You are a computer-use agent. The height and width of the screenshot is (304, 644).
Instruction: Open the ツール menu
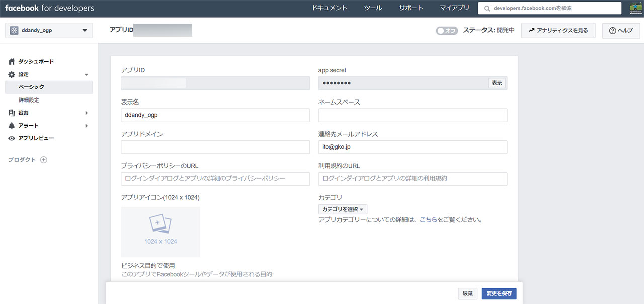pyautogui.click(x=373, y=8)
